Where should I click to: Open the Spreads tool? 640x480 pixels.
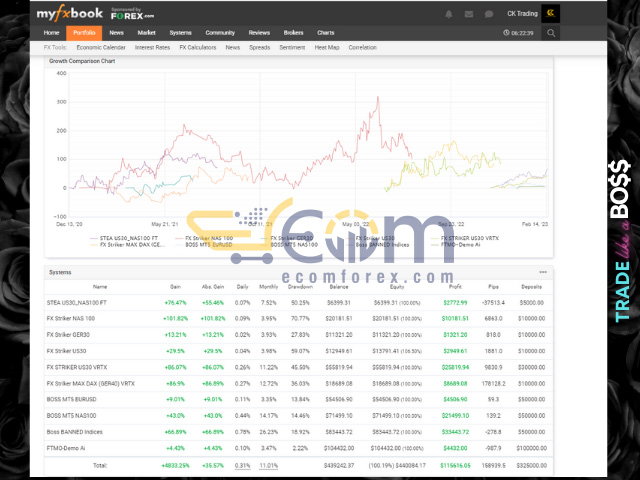(x=260, y=47)
